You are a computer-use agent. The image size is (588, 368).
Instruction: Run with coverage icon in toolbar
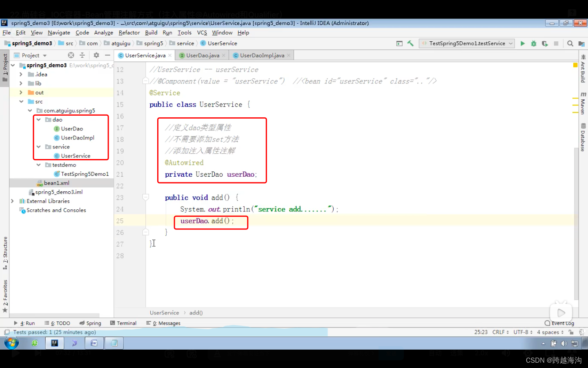pos(545,43)
